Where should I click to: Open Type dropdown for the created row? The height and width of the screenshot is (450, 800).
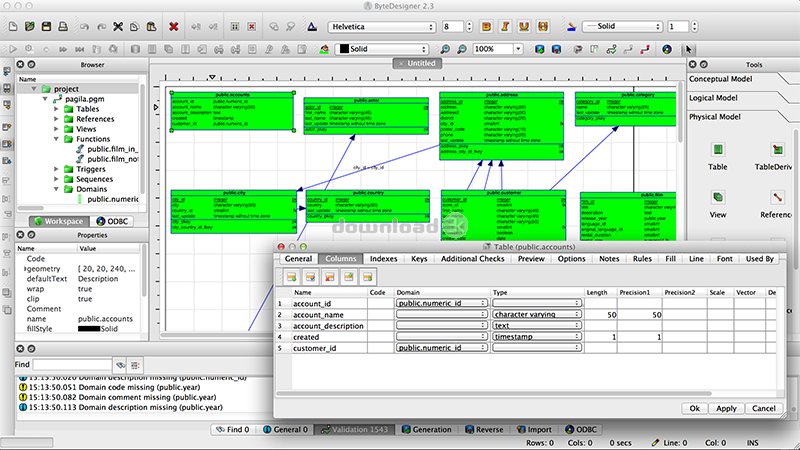click(537, 337)
